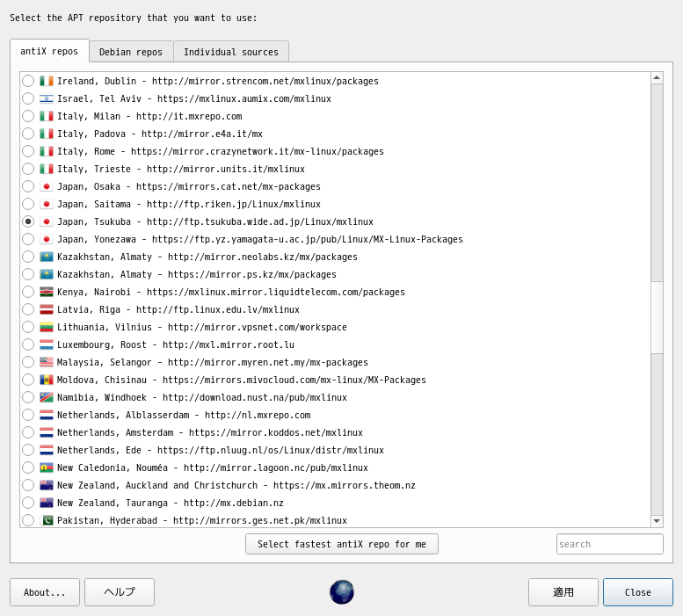This screenshot has height=616, width=683.
Task: Click the Namibia, Windhoek nust.na entry text
Action: (x=201, y=397)
